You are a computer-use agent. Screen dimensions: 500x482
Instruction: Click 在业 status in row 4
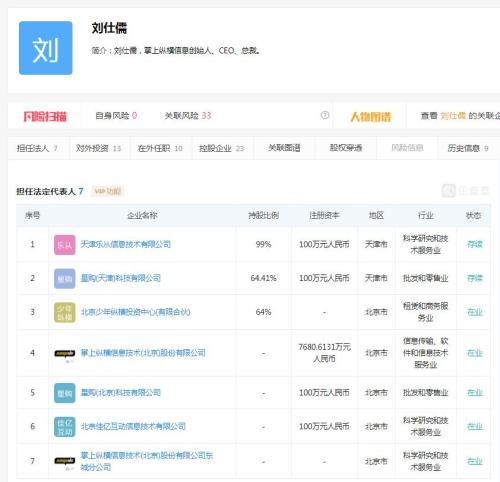[x=475, y=353]
